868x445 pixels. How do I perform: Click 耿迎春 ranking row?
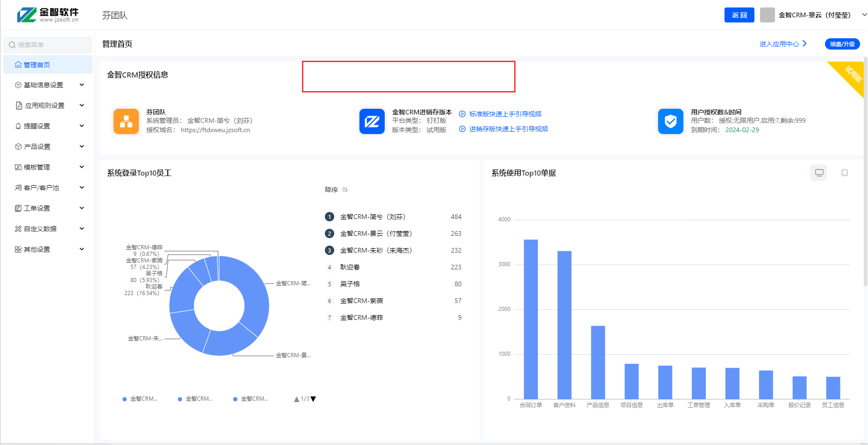point(393,267)
